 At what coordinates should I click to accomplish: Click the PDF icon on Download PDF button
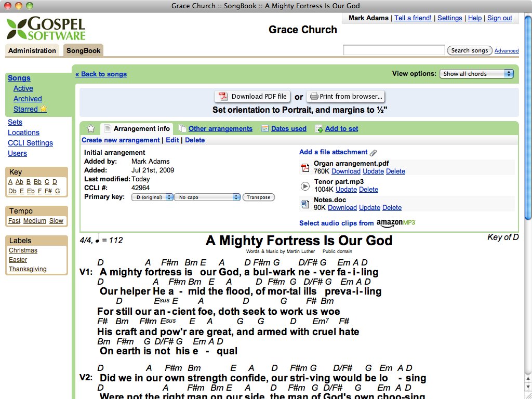coord(223,96)
